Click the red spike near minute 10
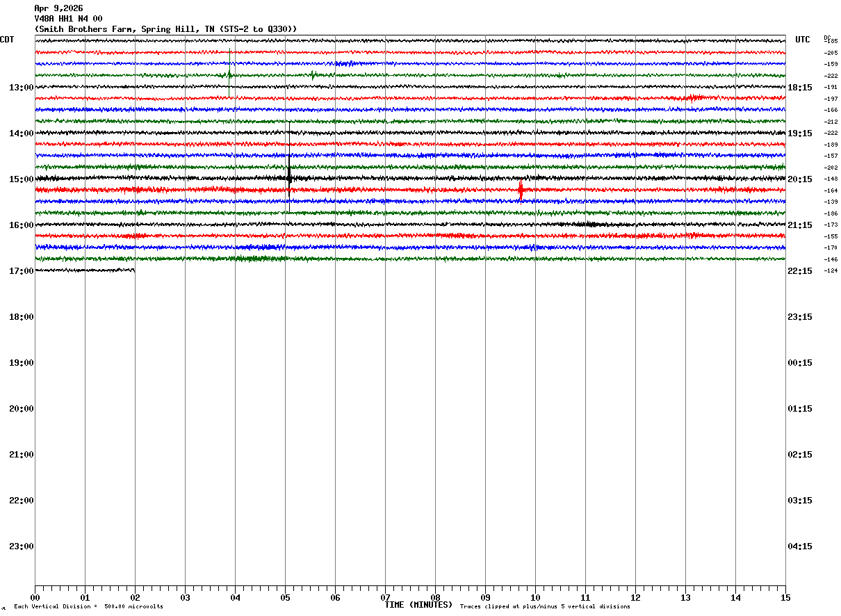This screenshot has height=616, width=841. pyautogui.click(x=521, y=189)
